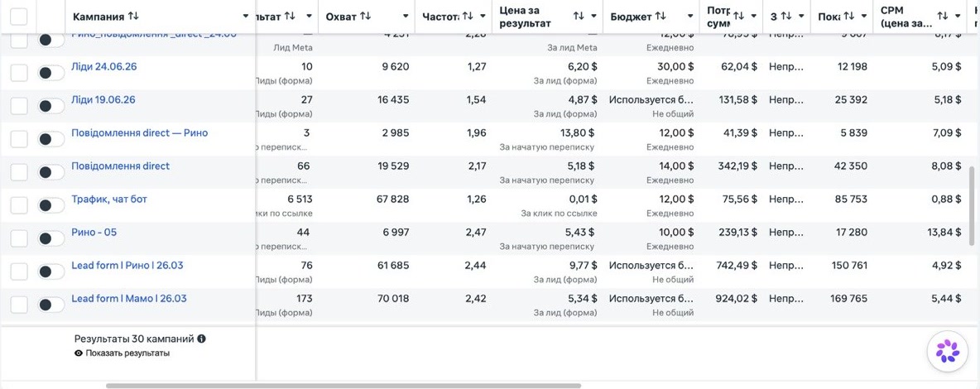Image resolution: width=980 pixels, height=389 pixels.
Task: Toggle Повідомлення direct — Рино campaign switch
Action: [x=50, y=139]
